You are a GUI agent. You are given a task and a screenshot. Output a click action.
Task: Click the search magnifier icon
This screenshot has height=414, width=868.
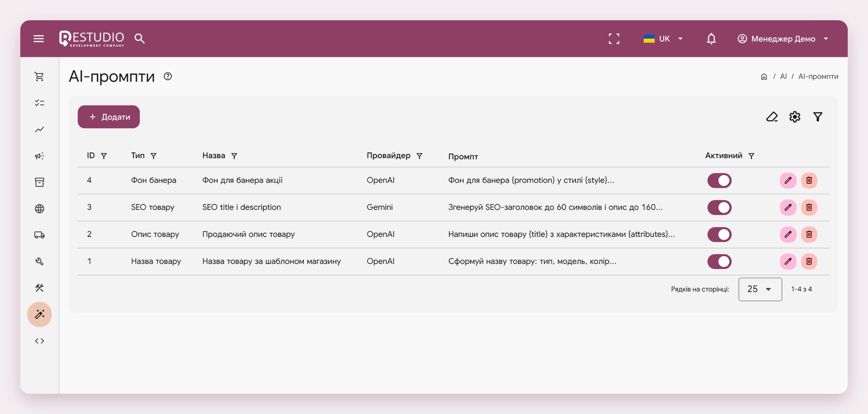click(x=140, y=39)
